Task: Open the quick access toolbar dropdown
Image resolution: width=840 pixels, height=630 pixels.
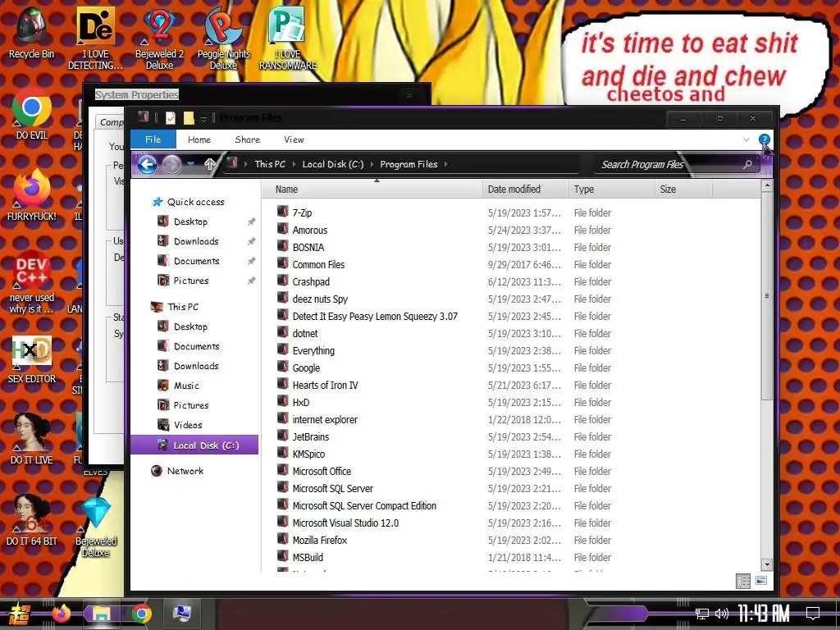Action: [203, 119]
